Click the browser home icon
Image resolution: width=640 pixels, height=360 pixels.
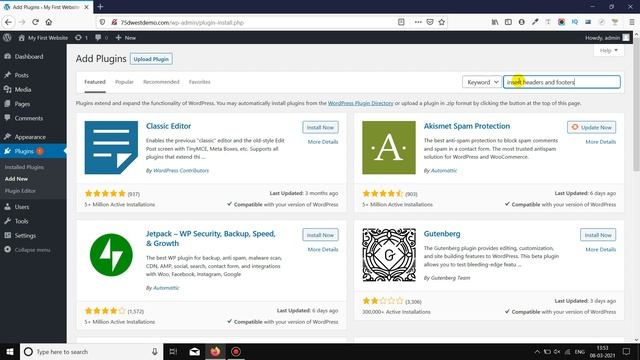coord(49,22)
